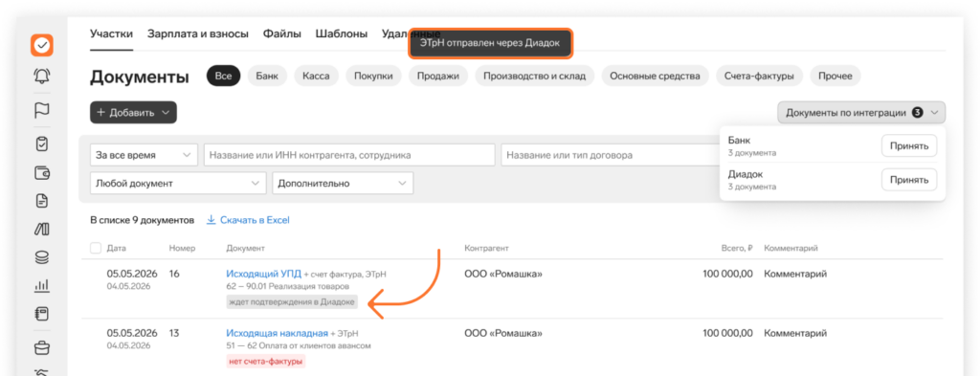Image resolution: width=980 pixels, height=376 pixels.
Task: Switch to the Участки tab
Action: (111, 33)
